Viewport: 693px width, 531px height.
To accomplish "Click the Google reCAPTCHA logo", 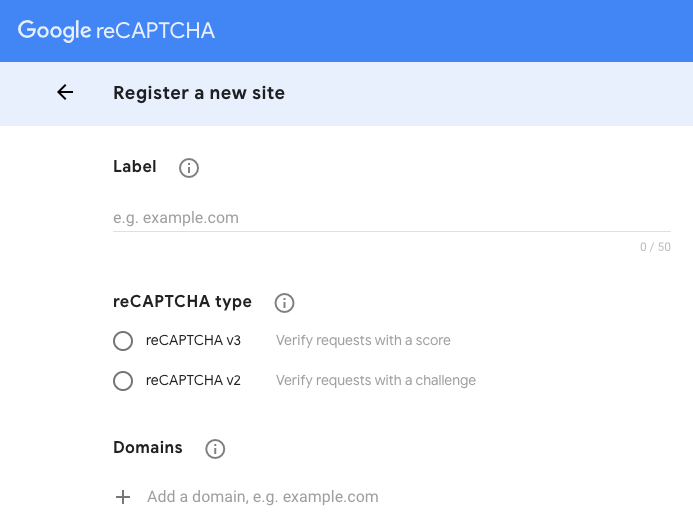I will (x=116, y=31).
